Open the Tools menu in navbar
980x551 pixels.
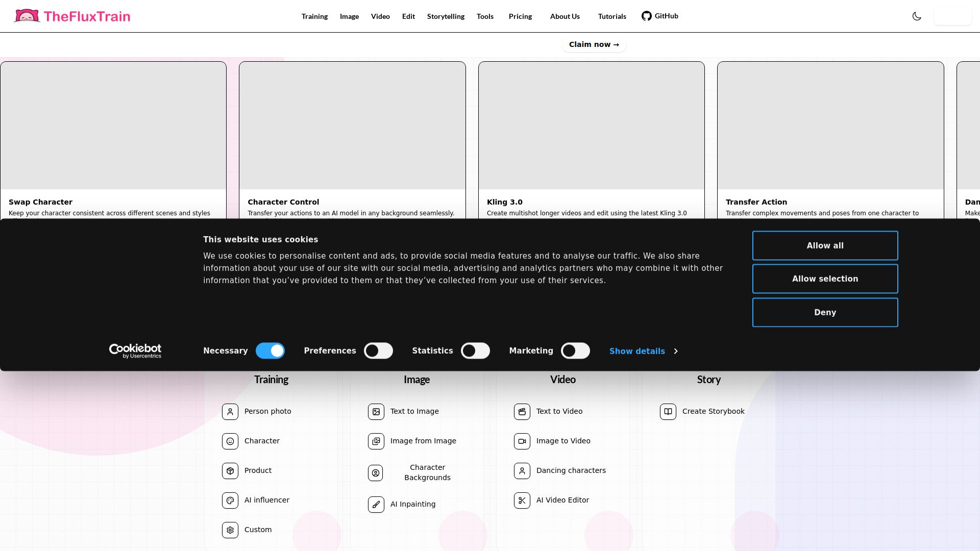485,16
